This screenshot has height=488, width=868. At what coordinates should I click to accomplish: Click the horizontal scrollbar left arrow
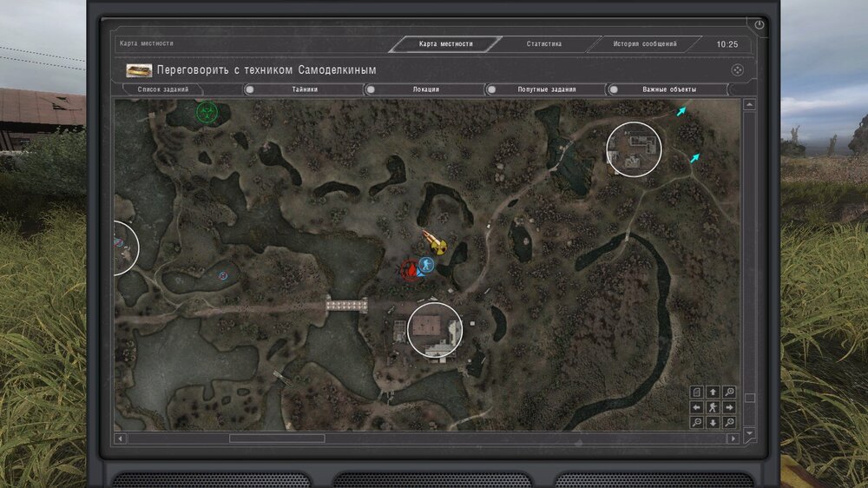[120, 439]
